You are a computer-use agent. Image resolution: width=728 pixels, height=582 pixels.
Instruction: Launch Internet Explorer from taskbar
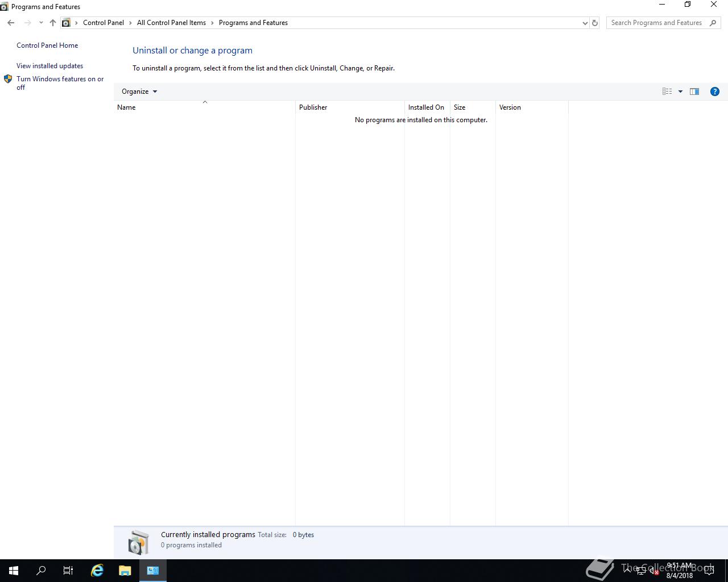point(97,571)
